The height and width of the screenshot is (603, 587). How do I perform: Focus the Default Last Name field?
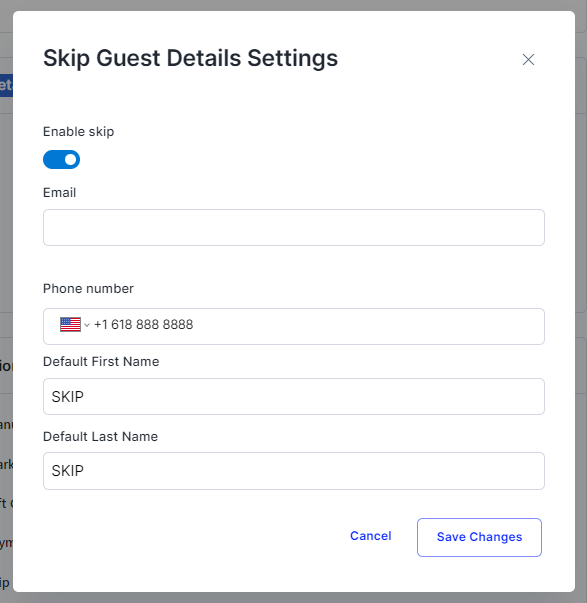(294, 471)
